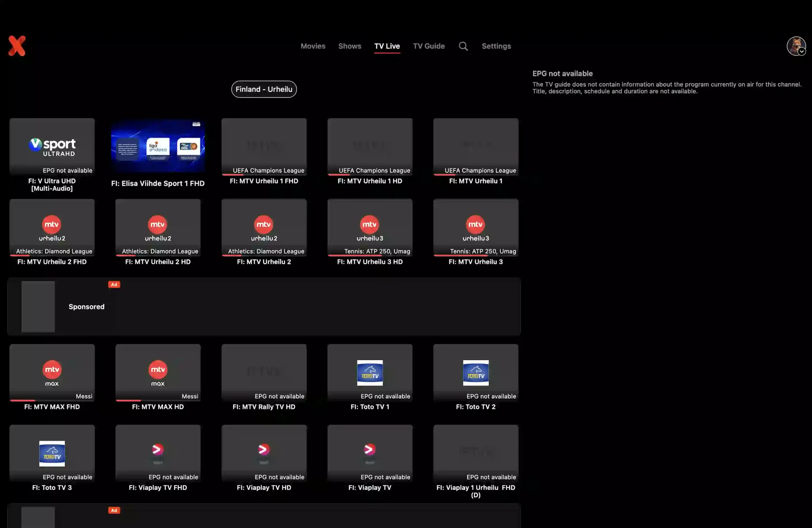Viewport: 812px width, 528px height.
Task: Select the 'FI: MTV MAX HD' title
Action: pyautogui.click(x=158, y=407)
